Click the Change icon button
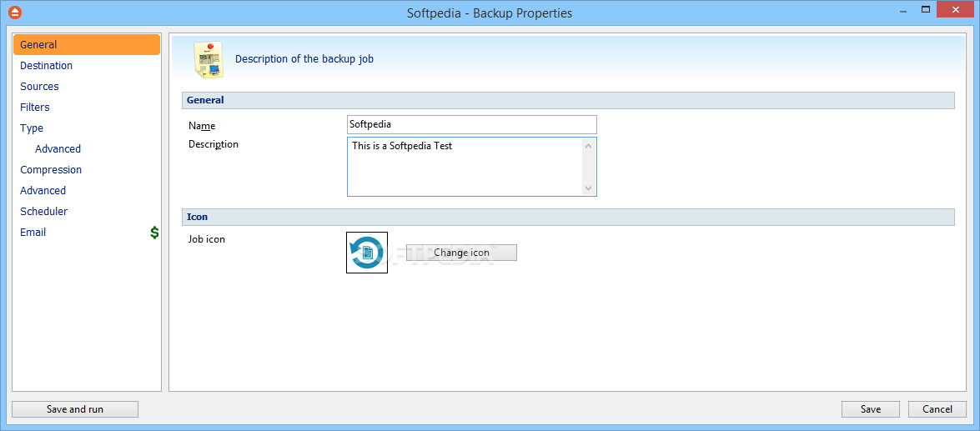Image resolution: width=980 pixels, height=431 pixels. click(x=461, y=253)
